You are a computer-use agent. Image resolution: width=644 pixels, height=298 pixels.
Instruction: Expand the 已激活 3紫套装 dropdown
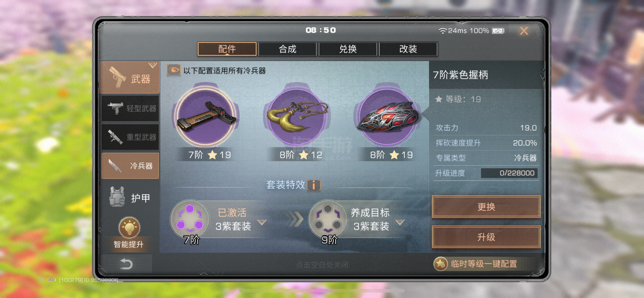point(262,222)
